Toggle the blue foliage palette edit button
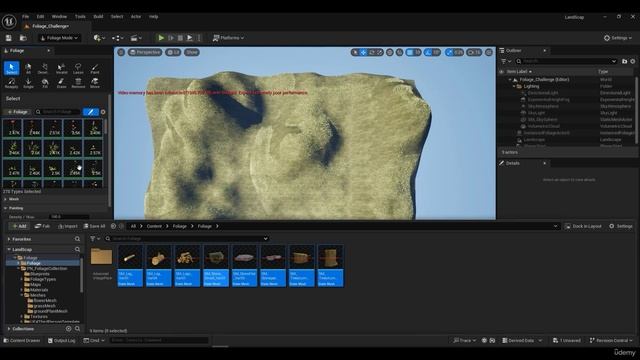Screen dimensions: 640x360 [x=91, y=112]
